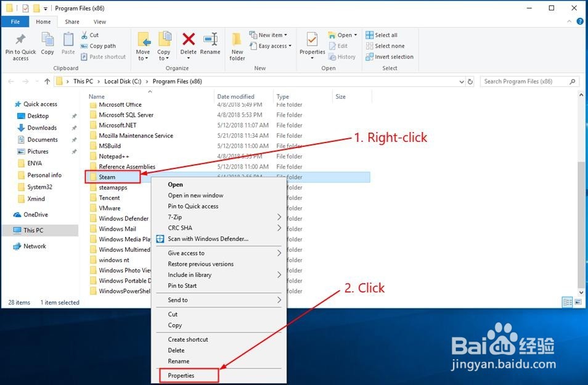The width and height of the screenshot is (588, 385).
Task: Click the Help question mark icon
Action: 580,22
